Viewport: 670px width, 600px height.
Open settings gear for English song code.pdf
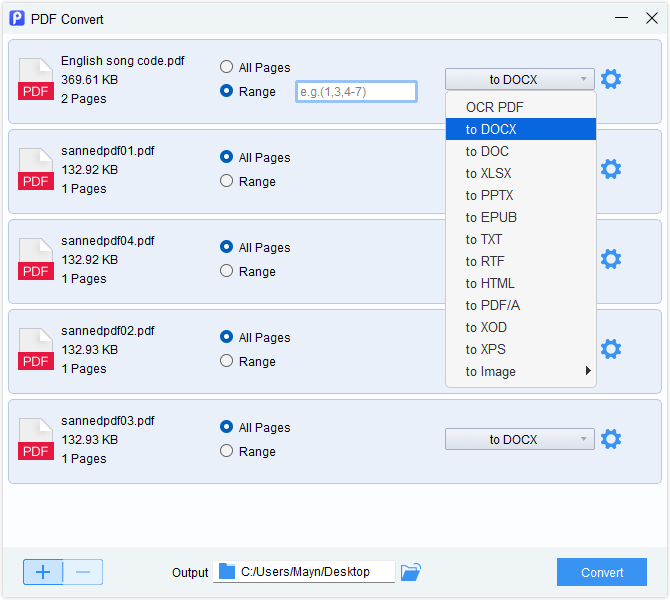click(611, 80)
